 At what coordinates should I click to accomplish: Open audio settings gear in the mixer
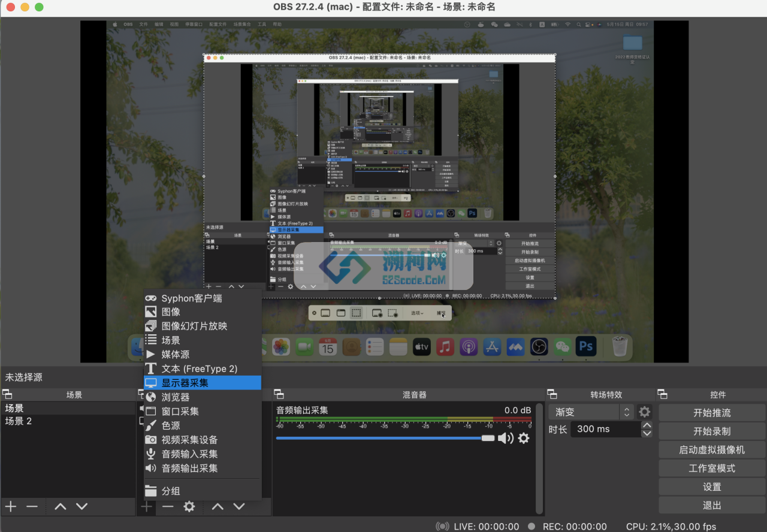tap(524, 438)
